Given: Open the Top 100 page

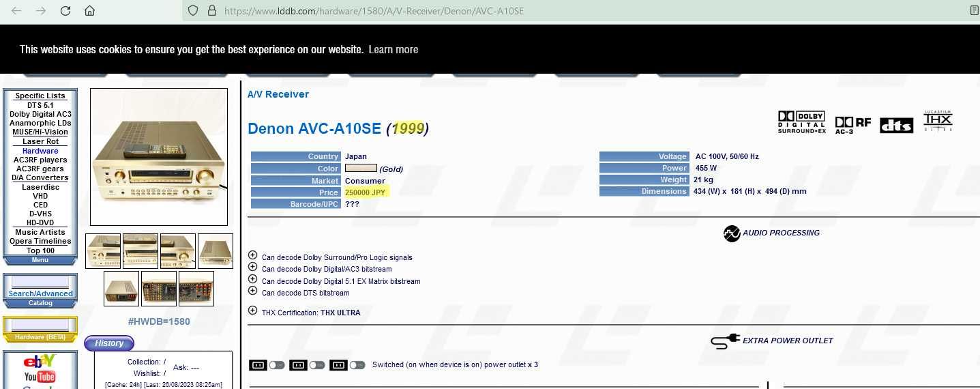Looking at the screenshot, I should tap(40, 250).
